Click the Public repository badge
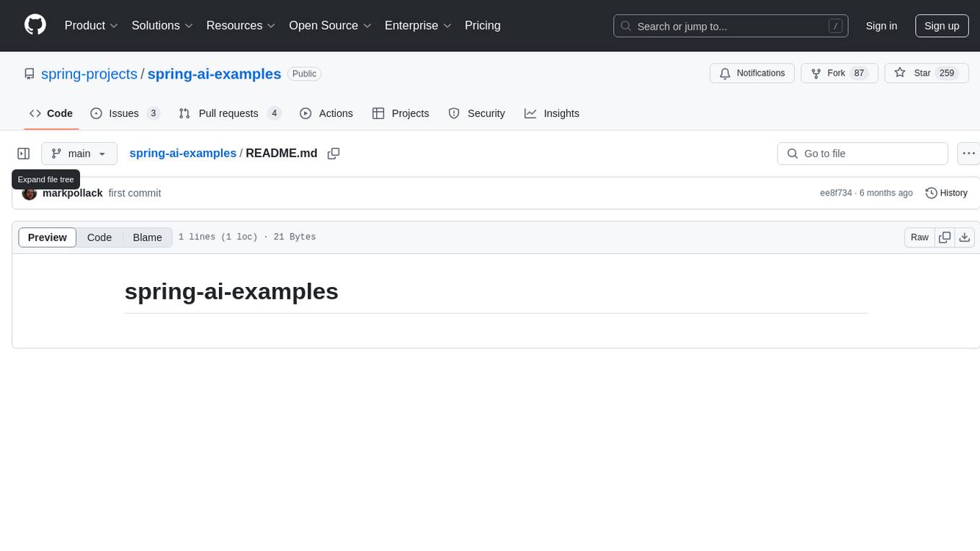This screenshot has height=551, width=980. click(304, 74)
